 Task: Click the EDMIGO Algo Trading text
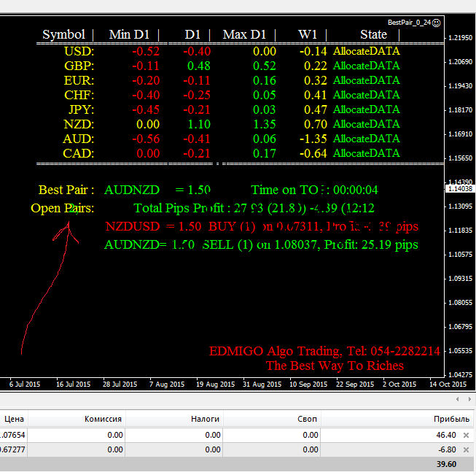pos(324,351)
